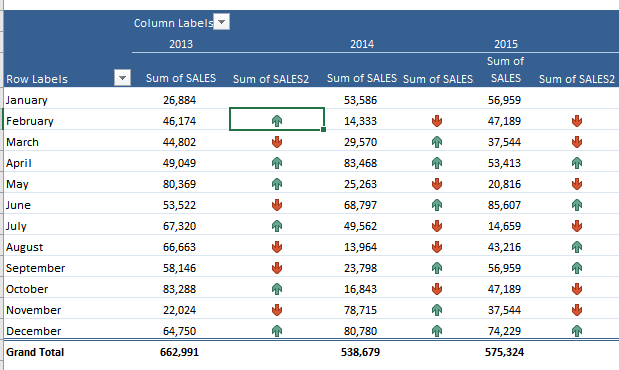619x370 pixels.
Task: Click cell value 74,229 for December 2015
Action: coord(504,331)
